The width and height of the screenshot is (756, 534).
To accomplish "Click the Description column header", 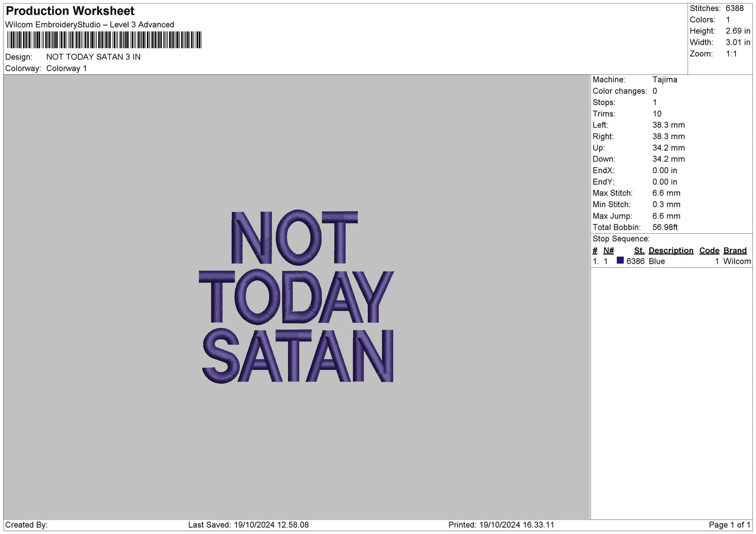I will click(671, 251).
